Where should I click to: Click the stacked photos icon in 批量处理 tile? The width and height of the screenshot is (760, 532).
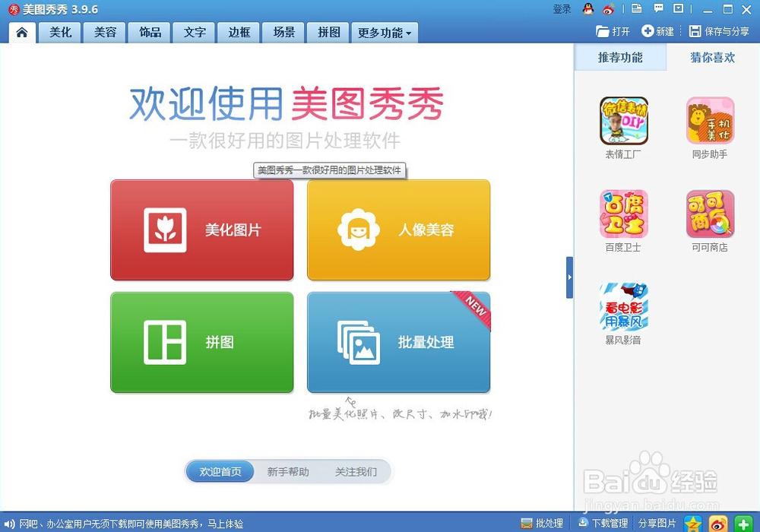[359, 342]
